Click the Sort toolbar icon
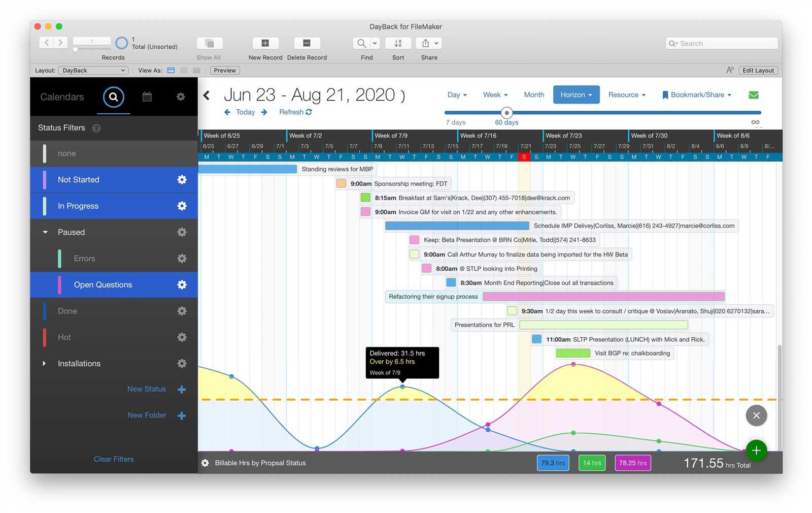Screen dimensions: 812x513 [x=398, y=43]
